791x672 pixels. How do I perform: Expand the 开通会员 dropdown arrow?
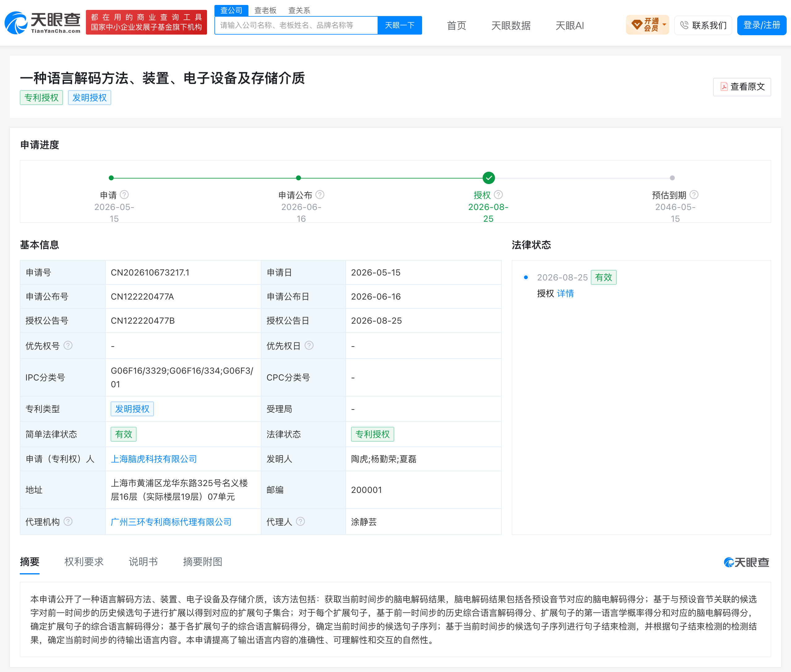[x=664, y=25]
